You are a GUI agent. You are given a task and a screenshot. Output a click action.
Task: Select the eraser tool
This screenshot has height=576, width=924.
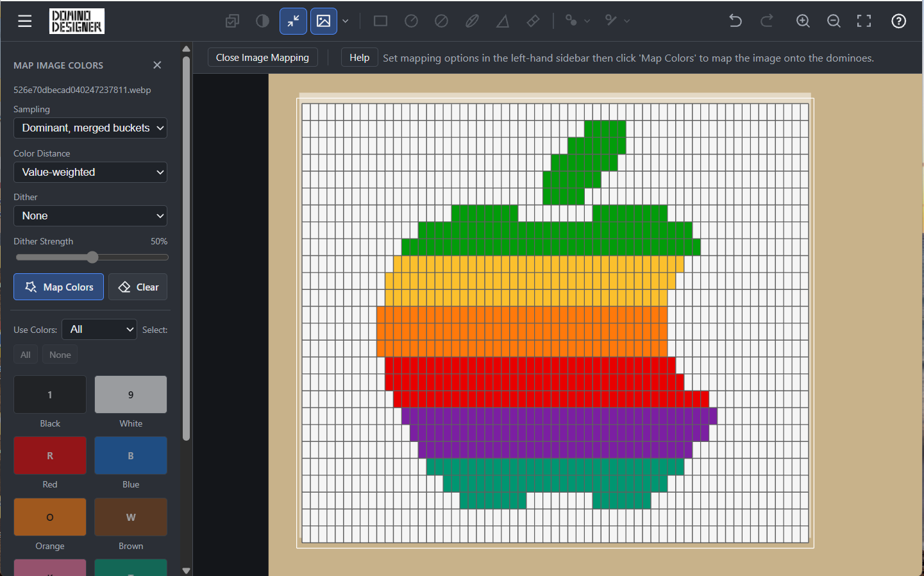point(533,21)
